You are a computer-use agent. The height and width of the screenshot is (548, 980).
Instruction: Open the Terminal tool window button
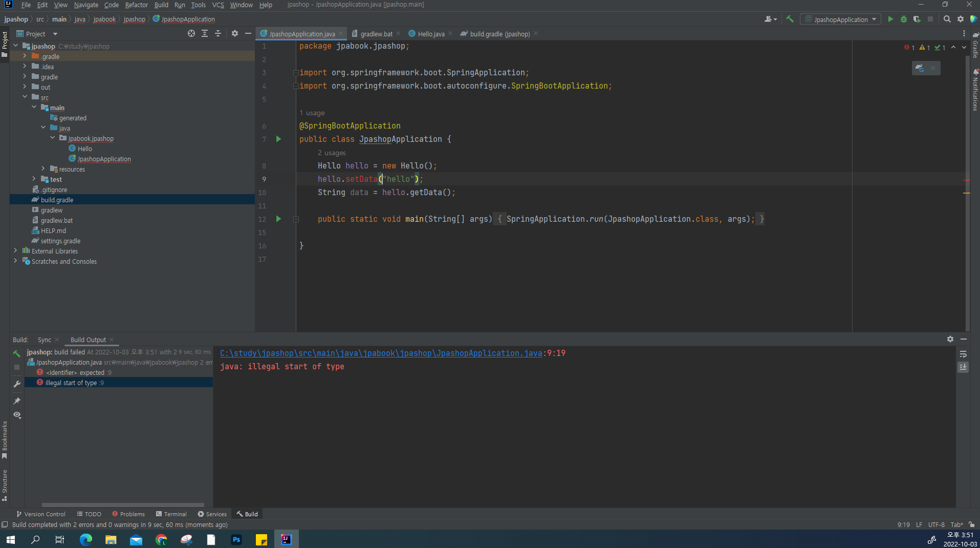pos(171,514)
